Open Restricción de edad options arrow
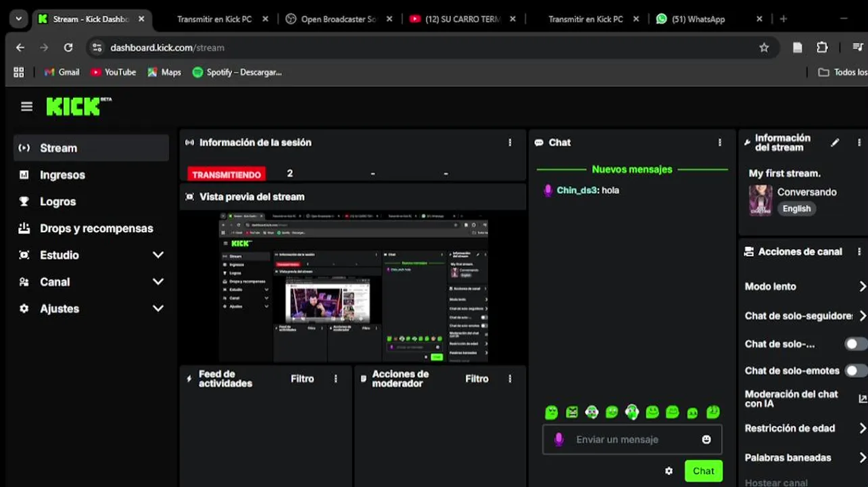The width and height of the screenshot is (868, 487). pos(863,428)
